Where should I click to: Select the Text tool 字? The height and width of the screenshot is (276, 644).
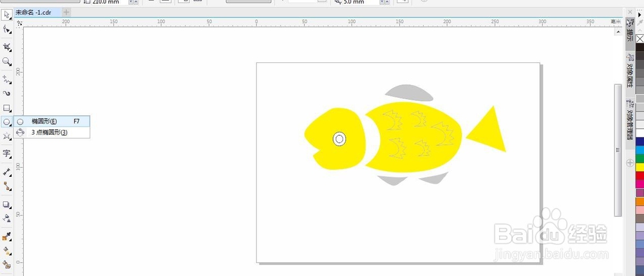6,153
